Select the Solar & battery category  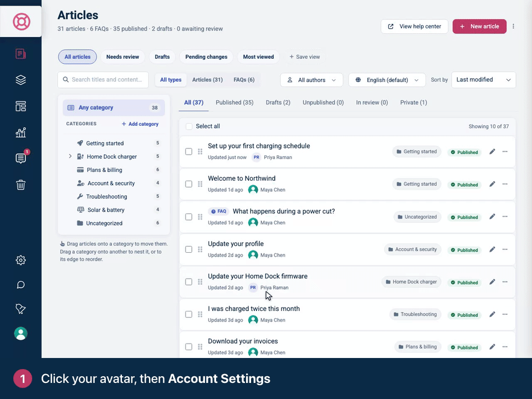114,210
